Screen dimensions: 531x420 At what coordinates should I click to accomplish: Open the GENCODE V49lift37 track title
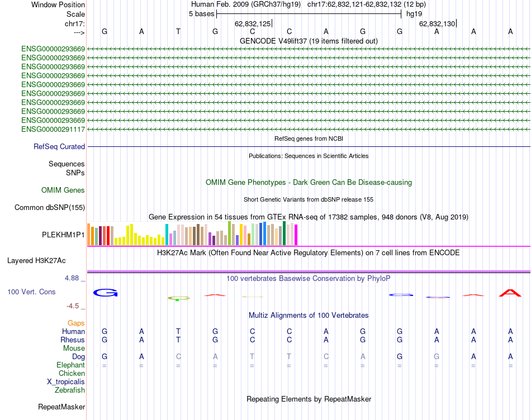[x=309, y=41]
